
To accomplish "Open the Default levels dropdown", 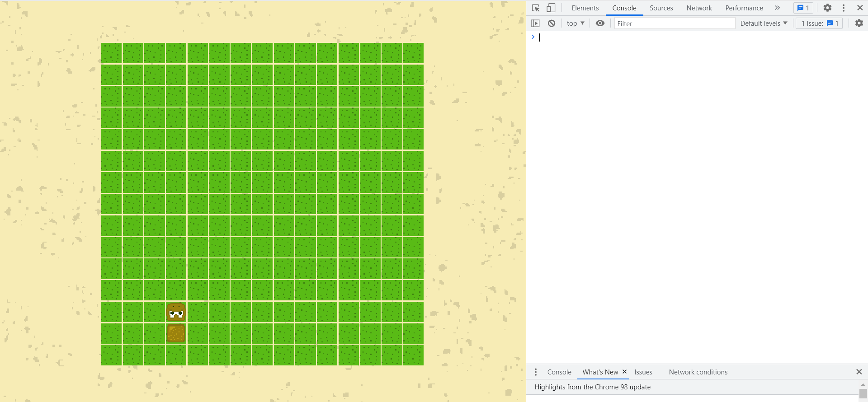I will tap(764, 23).
